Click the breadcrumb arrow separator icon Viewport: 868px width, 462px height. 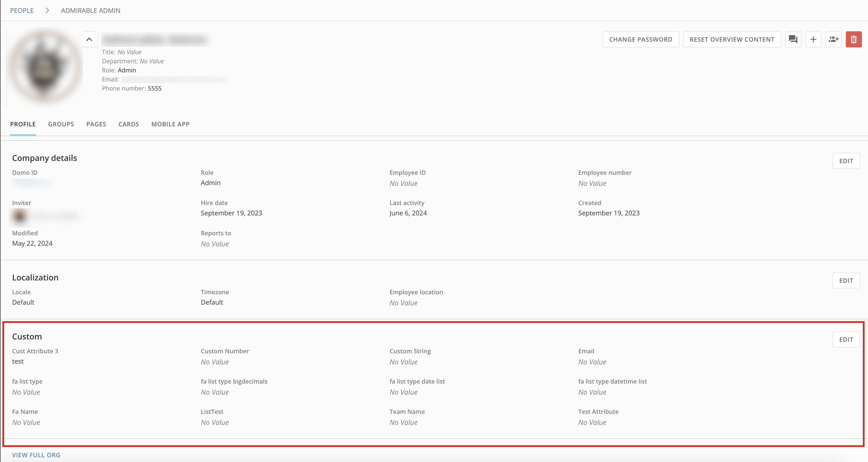pos(47,10)
